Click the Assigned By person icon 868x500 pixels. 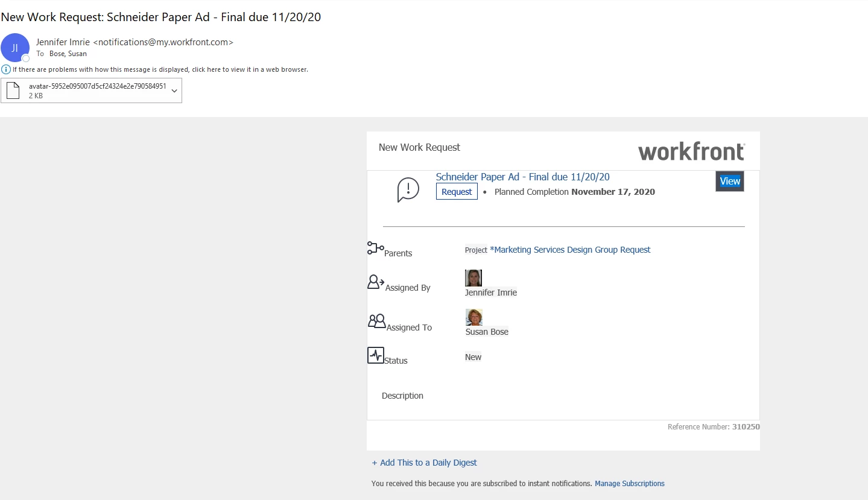(376, 282)
